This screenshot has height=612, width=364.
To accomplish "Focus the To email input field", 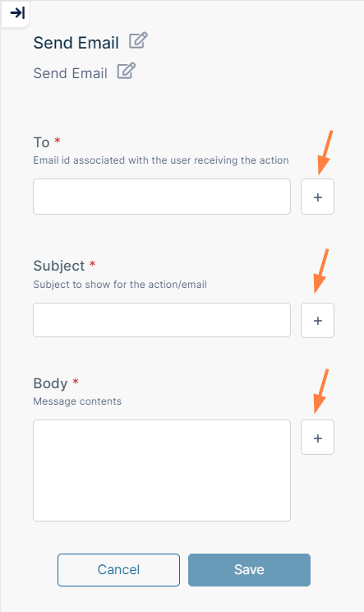I will pyautogui.click(x=162, y=197).
